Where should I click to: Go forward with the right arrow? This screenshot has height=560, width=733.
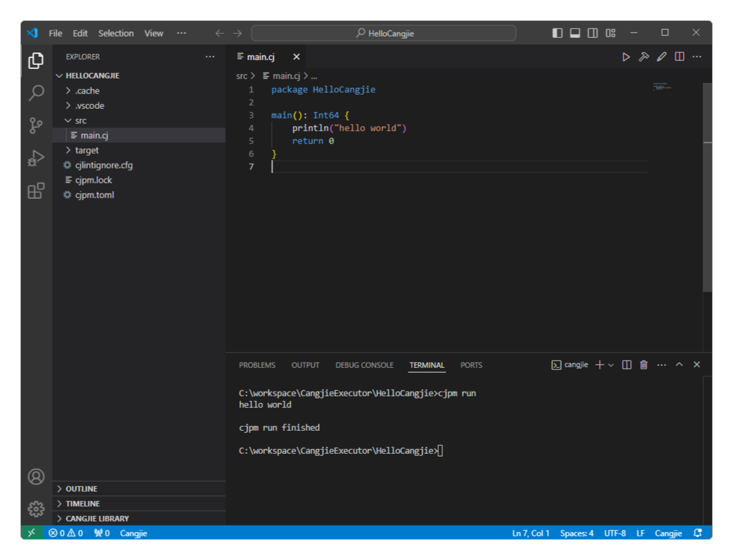tap(237, 33)
